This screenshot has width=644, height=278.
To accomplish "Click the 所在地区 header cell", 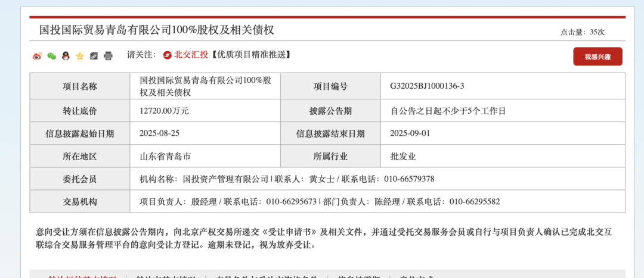I will 80,156.
